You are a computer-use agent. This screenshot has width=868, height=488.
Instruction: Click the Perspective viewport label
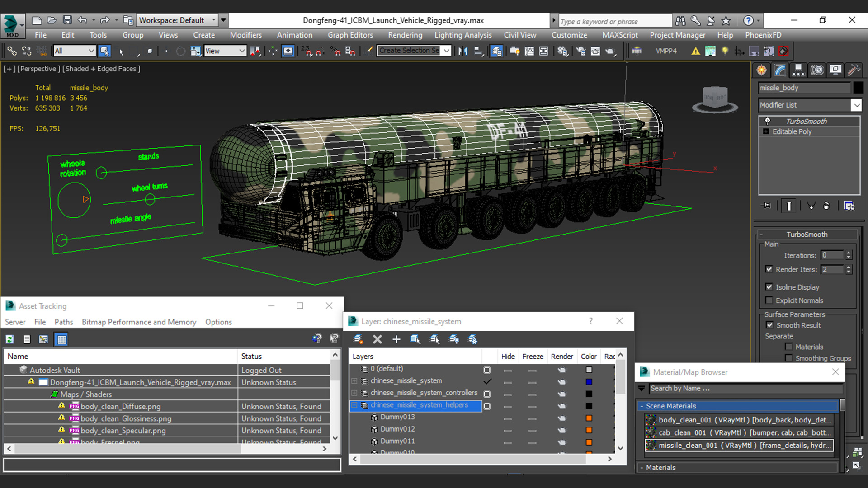pos(38,69)
